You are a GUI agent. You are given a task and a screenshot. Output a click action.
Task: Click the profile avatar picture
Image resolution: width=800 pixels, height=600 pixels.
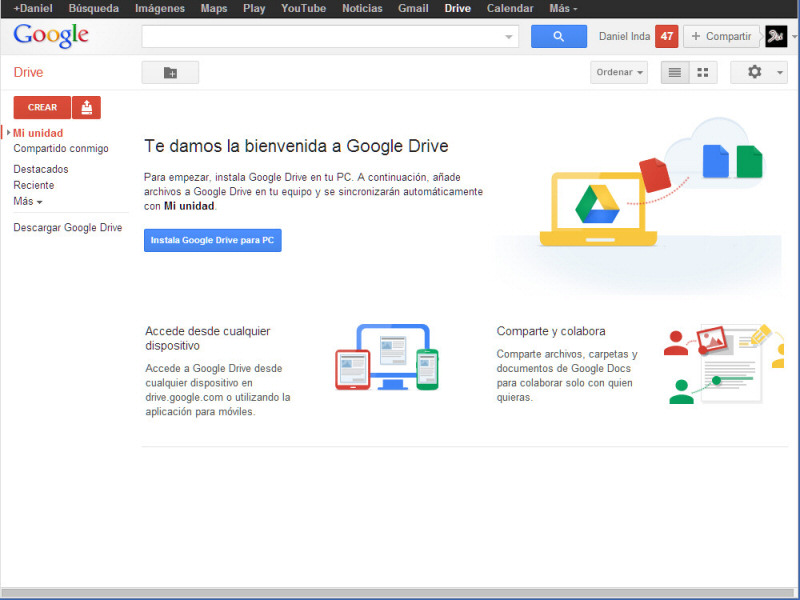click(776, 36)
